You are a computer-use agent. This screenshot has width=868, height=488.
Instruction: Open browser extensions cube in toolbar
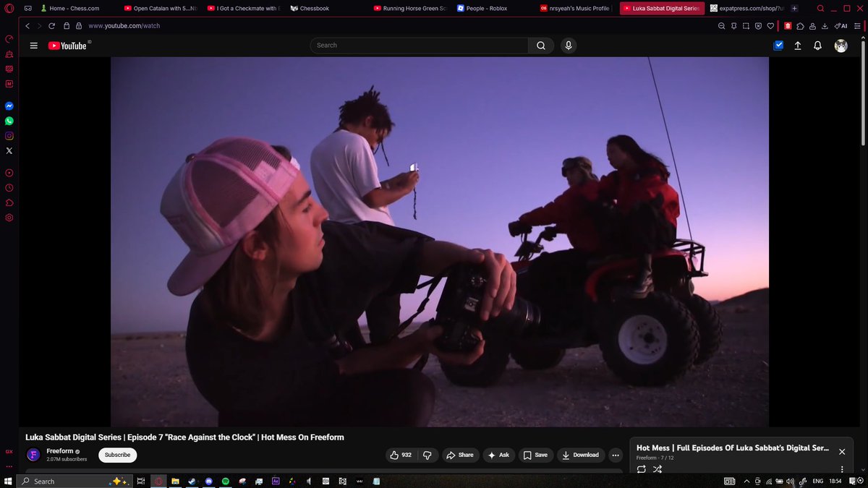point(801,25)
